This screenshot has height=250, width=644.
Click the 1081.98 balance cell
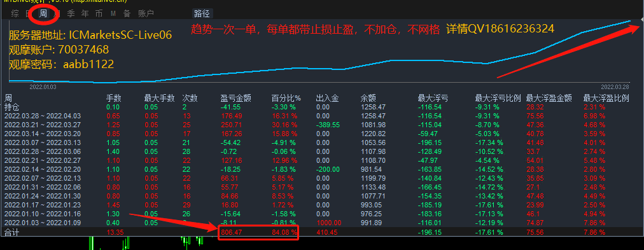(373, 125)
